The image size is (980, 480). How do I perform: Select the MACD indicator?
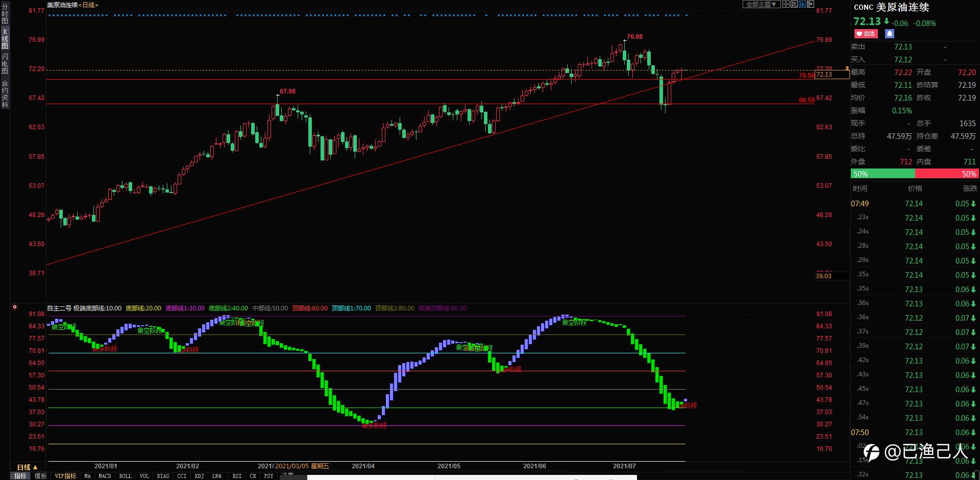(105, 476)
